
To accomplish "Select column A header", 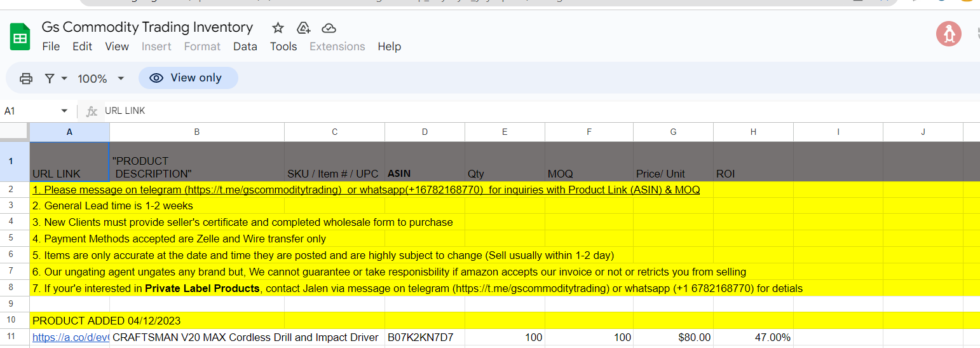I will pyautogui.click(x=69, y=132).
